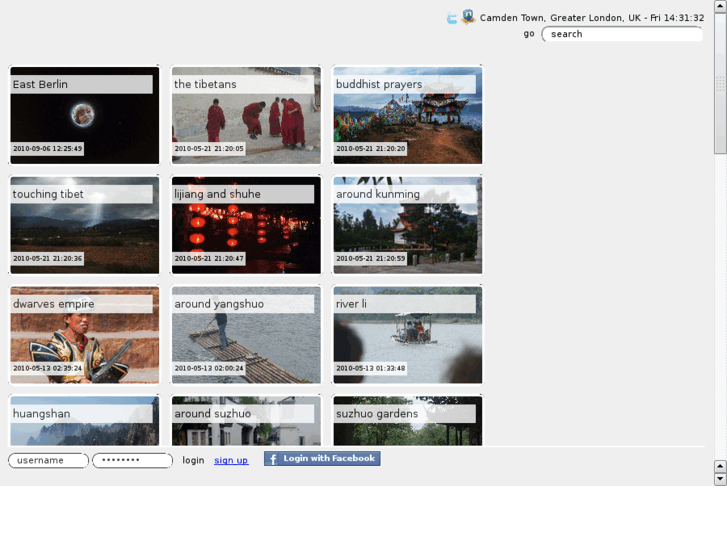Open the tibetans album thumbnail
727x545 pixels.
[x=246, y=116]
